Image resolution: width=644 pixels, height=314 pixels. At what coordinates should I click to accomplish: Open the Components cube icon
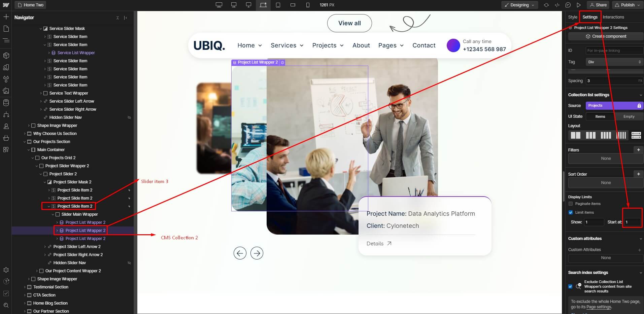tap(6, 56)
